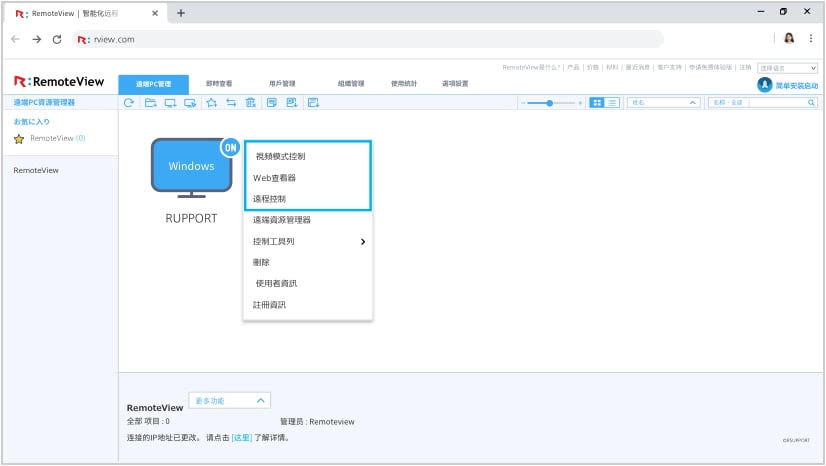826x466 pixels.
Task: Click the icon size slider handle
Action: coord(549,103)
